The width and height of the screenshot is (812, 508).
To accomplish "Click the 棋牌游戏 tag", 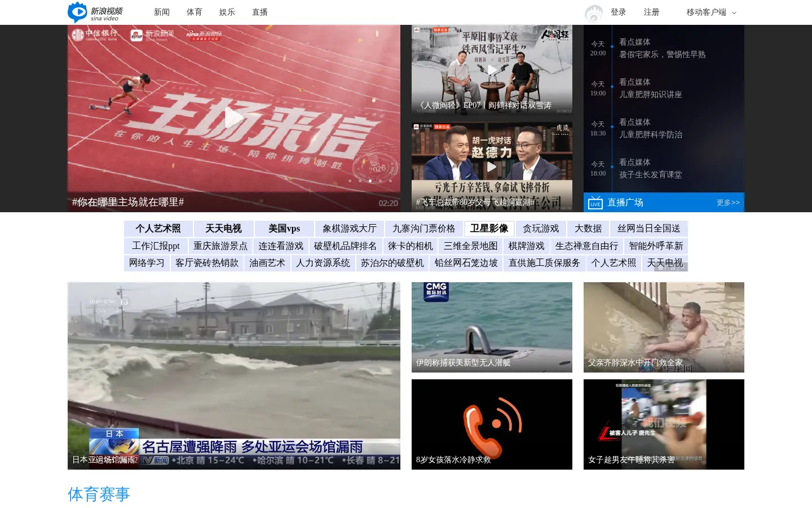I will (527, 246).
